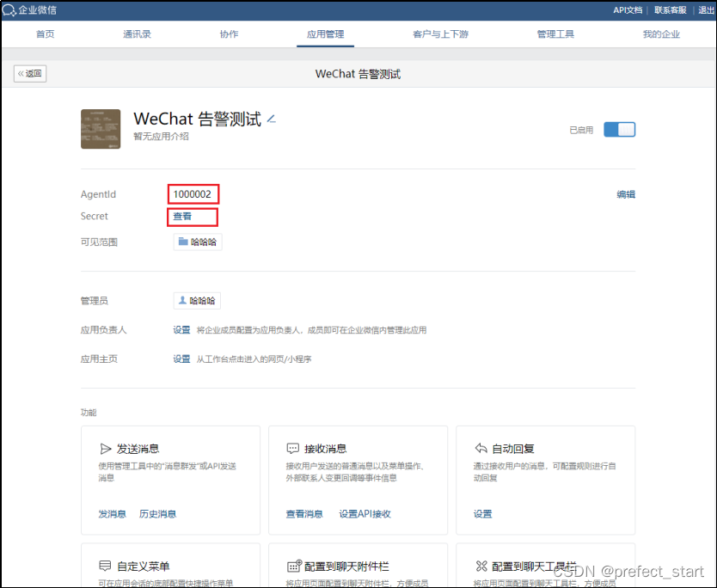Open the WeChat 告警测试 app avatar image
The image size is (717, 588).
(x=101, y=129)
